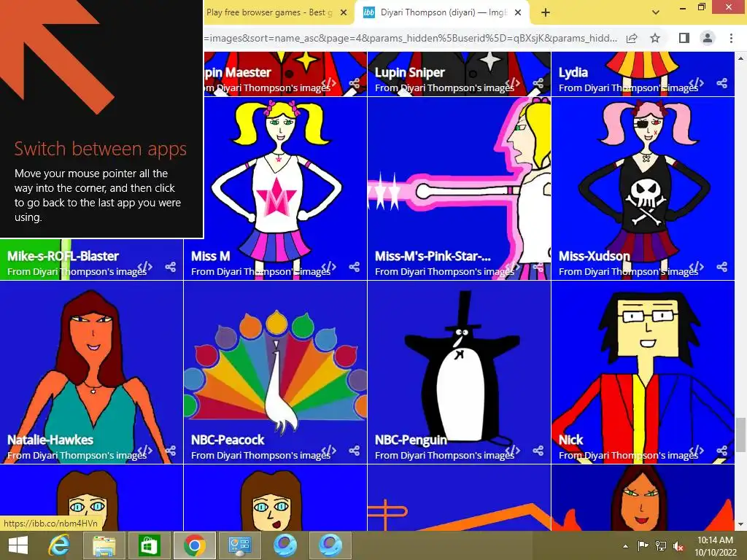Close the Diyari Thompson ImgBB tab
The width and height of the screenshot is (747, 560).
pyautogui.click(x=519, y=12)
